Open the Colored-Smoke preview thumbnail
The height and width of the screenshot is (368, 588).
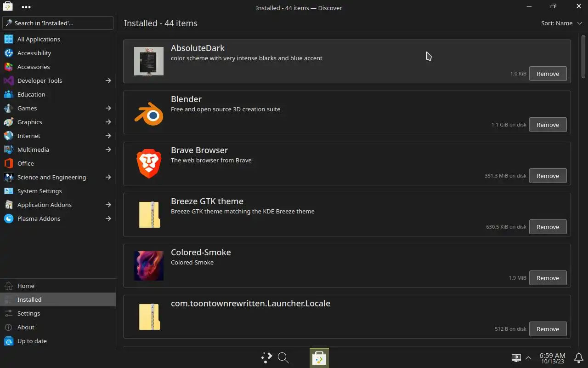pyautogui.click(x=149, y=266)
